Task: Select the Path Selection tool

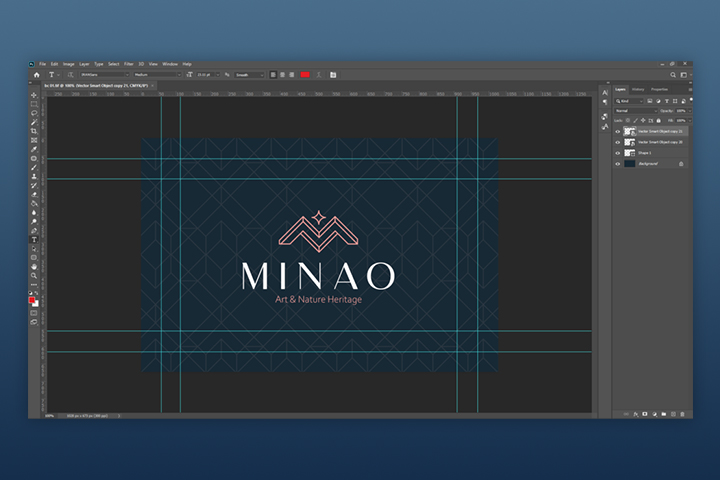Action: 34,248
